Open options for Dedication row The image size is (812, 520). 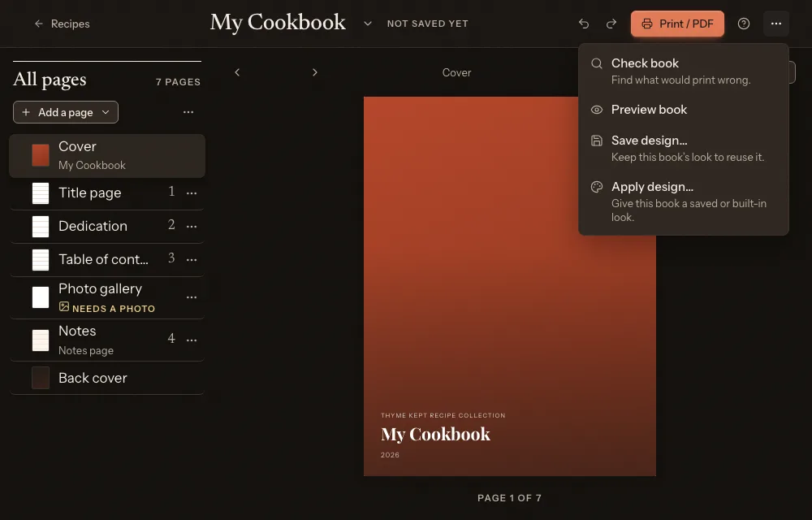[192, 227]
